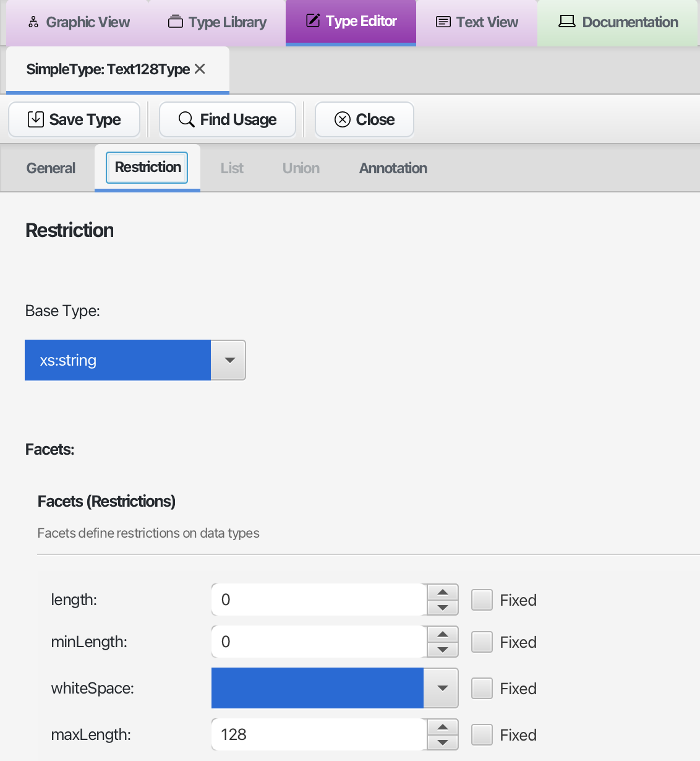Switch to the General tab
This screenshot has height=761, width=700.
(x=50, y=168)
